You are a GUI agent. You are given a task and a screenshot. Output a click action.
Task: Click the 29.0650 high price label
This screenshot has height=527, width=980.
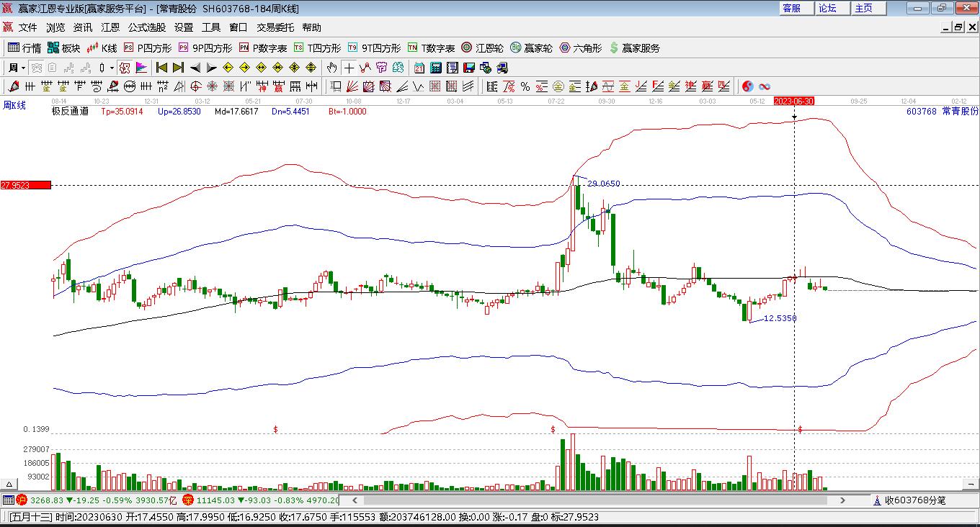[x=604, y=184]
